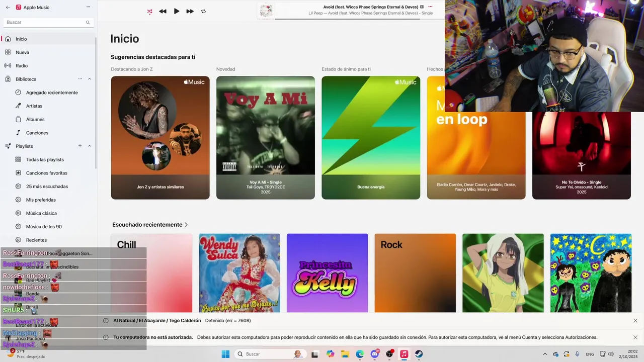Viewport: 644px width, 362px height.
Task: Open Mis preferidas playlist
Action: (x=41, y=200)
